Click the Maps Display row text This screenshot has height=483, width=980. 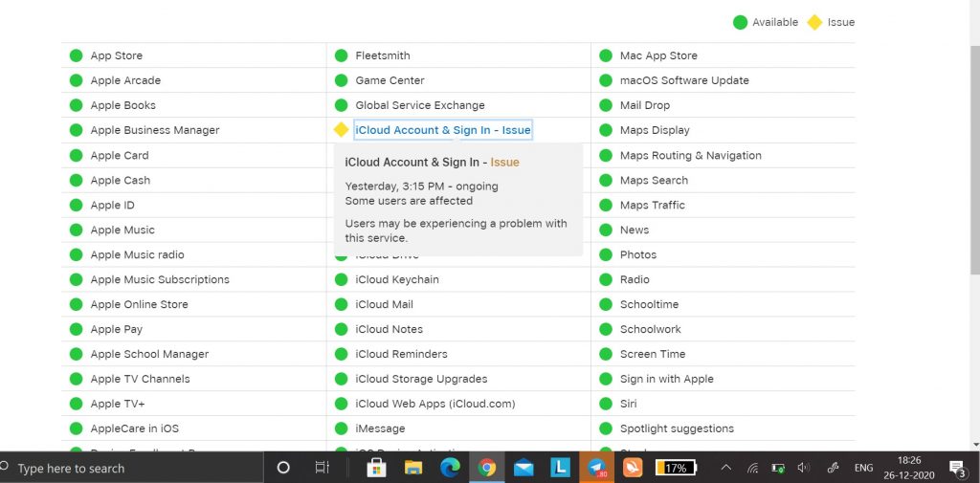(x=655, y=130)
